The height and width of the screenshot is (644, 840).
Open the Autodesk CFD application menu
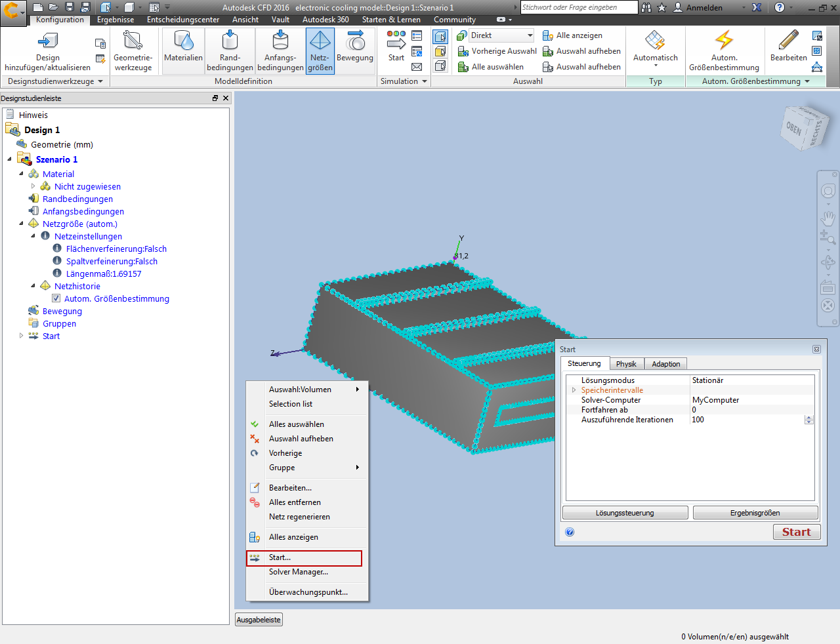point(12,11)
